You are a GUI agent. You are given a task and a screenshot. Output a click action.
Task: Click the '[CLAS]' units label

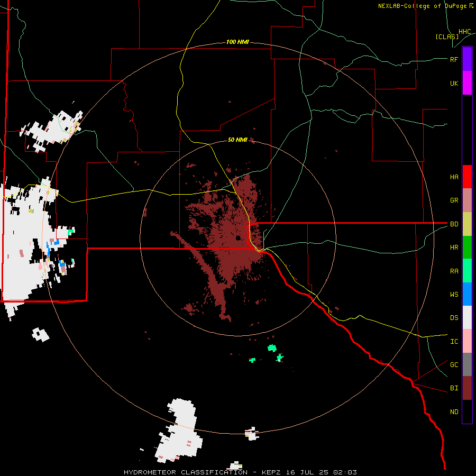click(x=447, y=36)
